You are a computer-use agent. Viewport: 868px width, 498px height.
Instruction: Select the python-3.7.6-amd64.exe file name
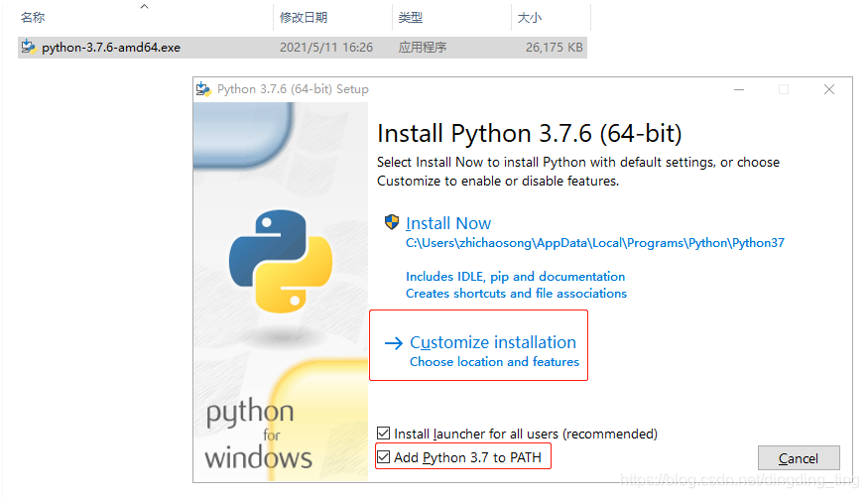click(x=111, y=48)
